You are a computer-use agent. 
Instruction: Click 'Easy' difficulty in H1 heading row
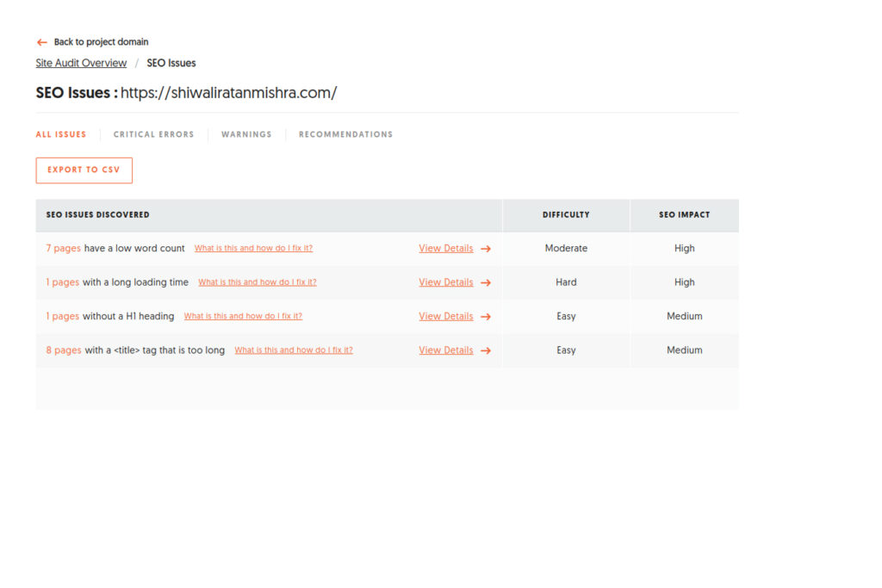(566, 317)
